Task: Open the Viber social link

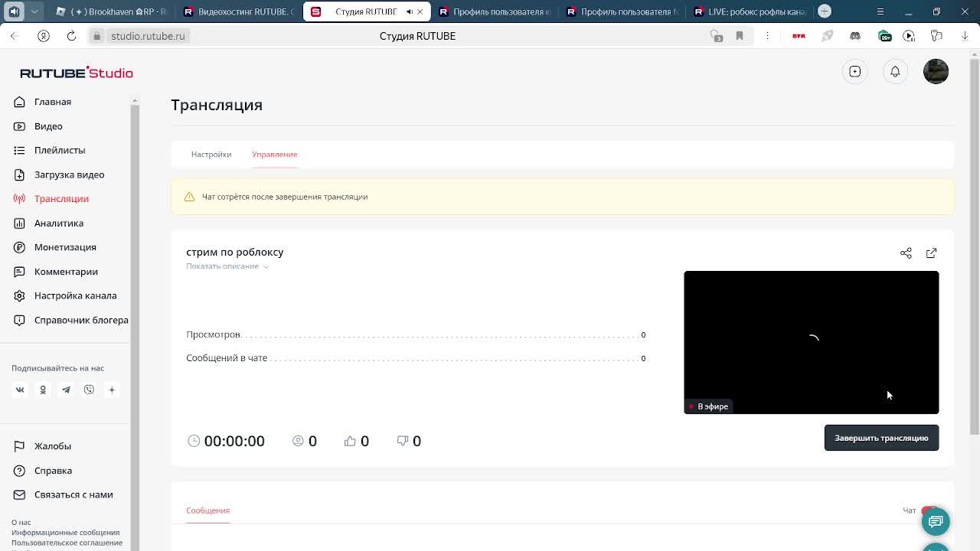Action: click(x=89, y=390)
